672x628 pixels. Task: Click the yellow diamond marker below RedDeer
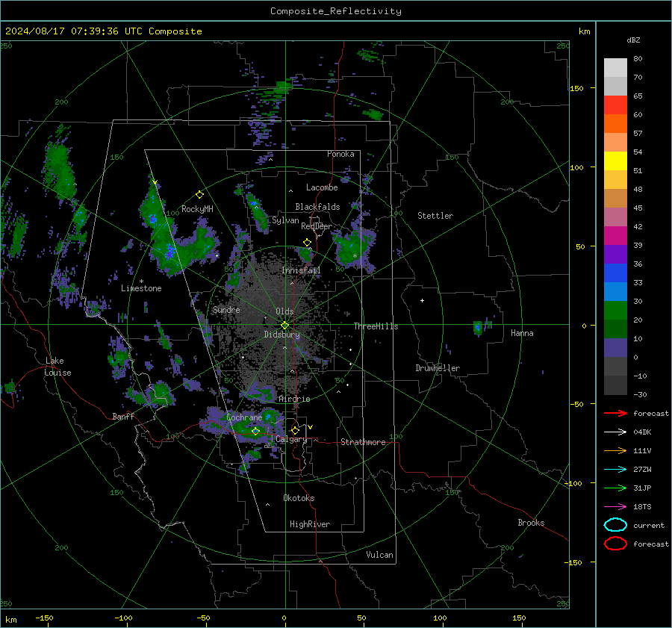point(307,243)
